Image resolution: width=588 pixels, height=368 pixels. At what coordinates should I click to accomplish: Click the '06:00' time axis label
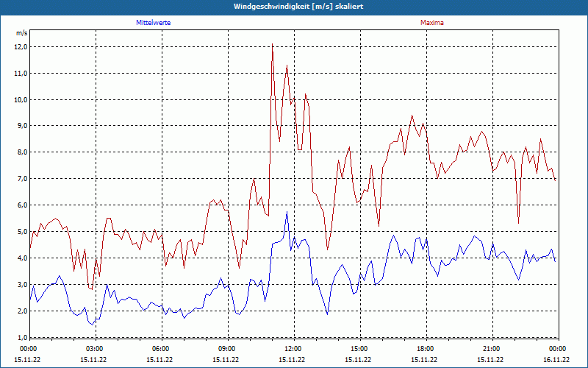point(162,348)
